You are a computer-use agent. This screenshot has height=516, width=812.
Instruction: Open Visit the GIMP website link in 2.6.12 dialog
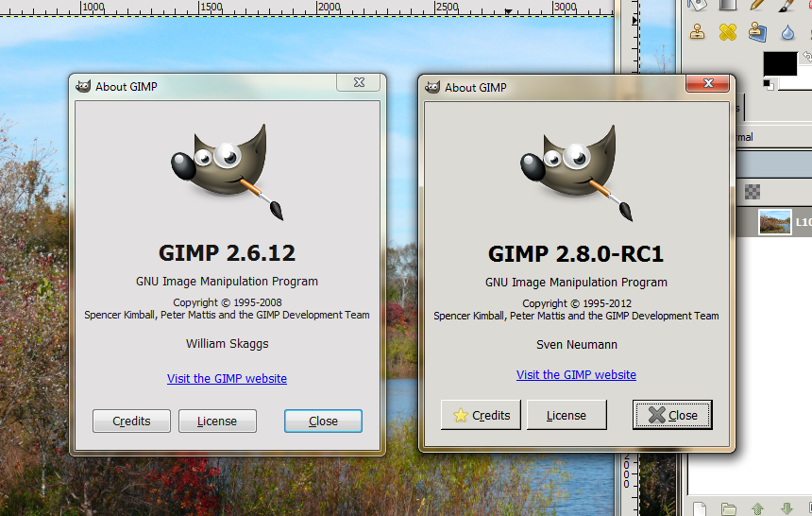tap(227, 379)
